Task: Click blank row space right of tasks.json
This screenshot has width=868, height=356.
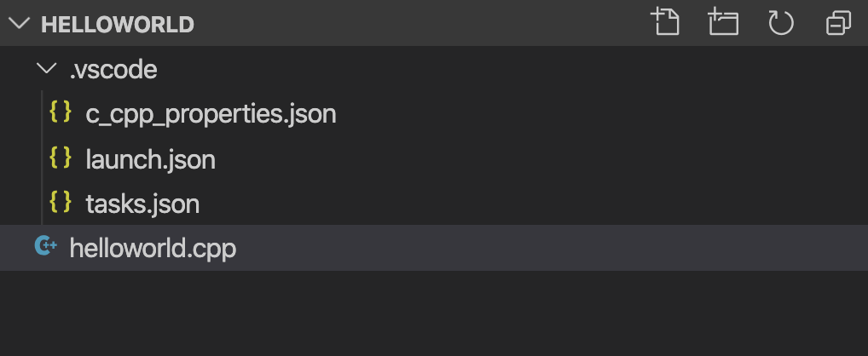Action: (x=512, y=204)
